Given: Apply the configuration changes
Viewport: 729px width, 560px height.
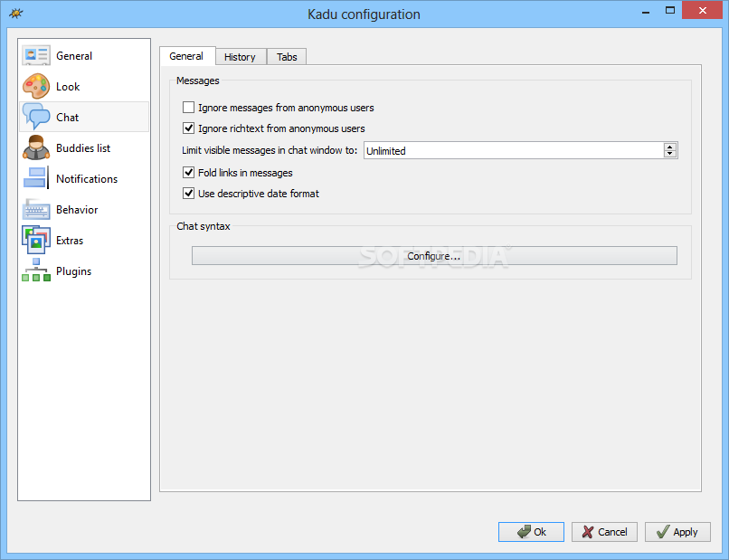Looking at the screenshot, I should pyautogui.click(x=677, y=532).
